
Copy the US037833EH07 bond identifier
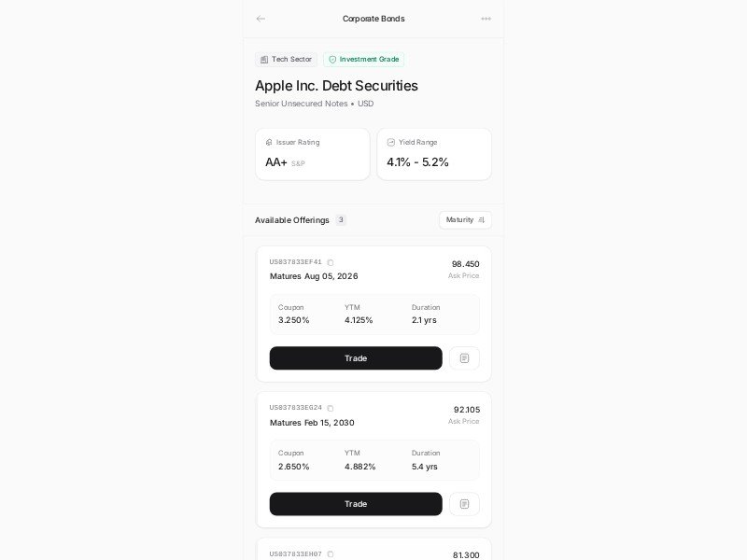(331, 553)
